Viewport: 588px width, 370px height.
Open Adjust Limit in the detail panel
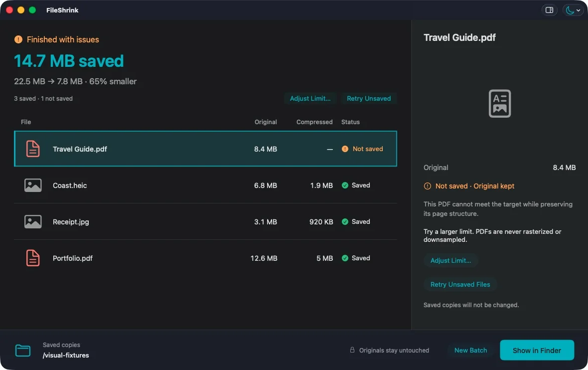[x=451, y=260]
